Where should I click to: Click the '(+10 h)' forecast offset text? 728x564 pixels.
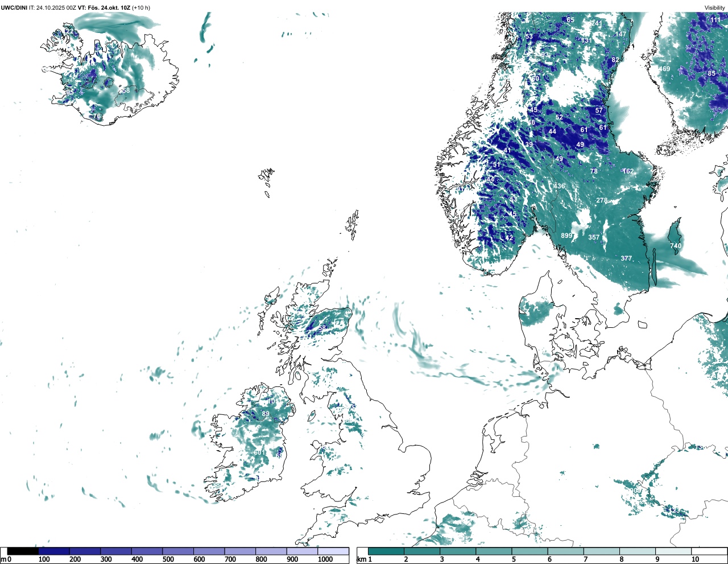(141, 7)
